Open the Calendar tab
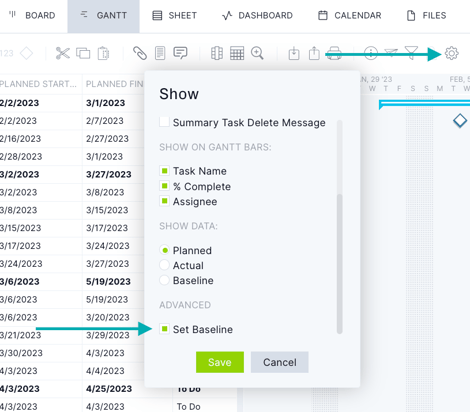Viewport: 470px width, 412px height. point(349,15)
